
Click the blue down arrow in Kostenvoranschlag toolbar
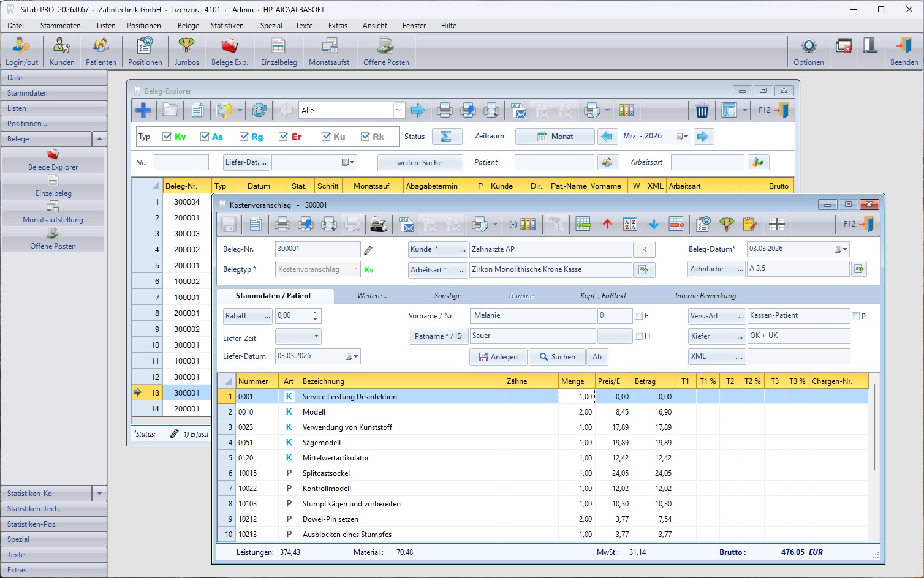(x=654, y=225)
